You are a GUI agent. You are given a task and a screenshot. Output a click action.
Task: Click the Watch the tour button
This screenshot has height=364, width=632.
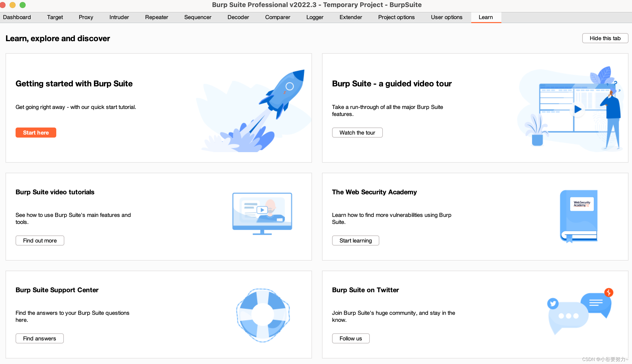[357, 133]
